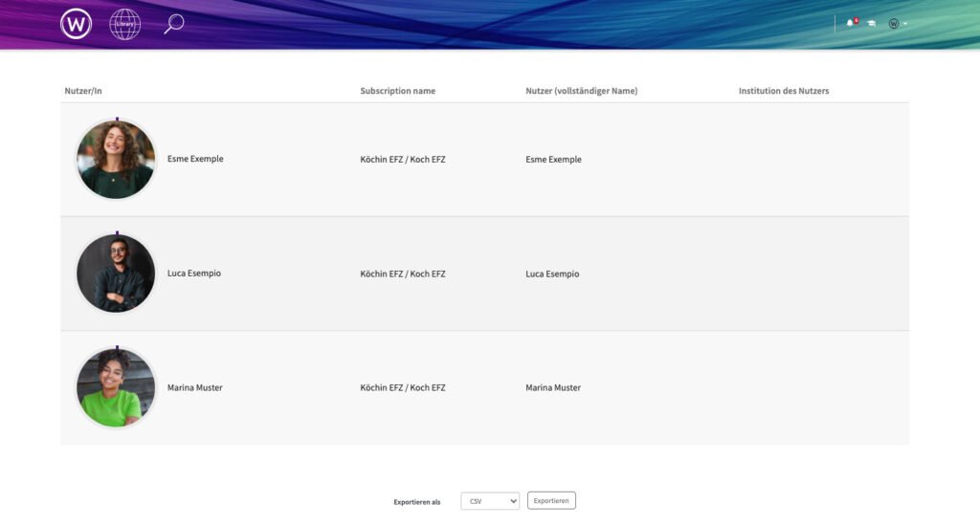Screen dimensions: 980x525
Task: Select Luca Esempio's Köchin EFZ / Koch EFZ subscription
Action: tap(403, 273)
